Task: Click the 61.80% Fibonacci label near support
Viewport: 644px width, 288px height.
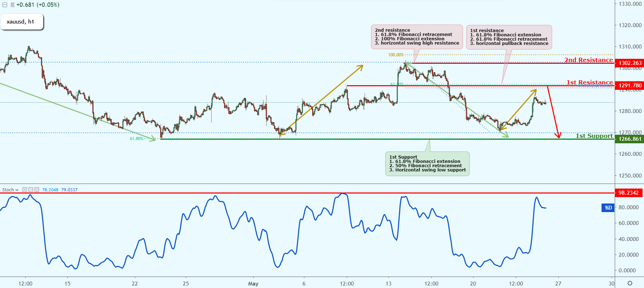Action: coord(136,139)
